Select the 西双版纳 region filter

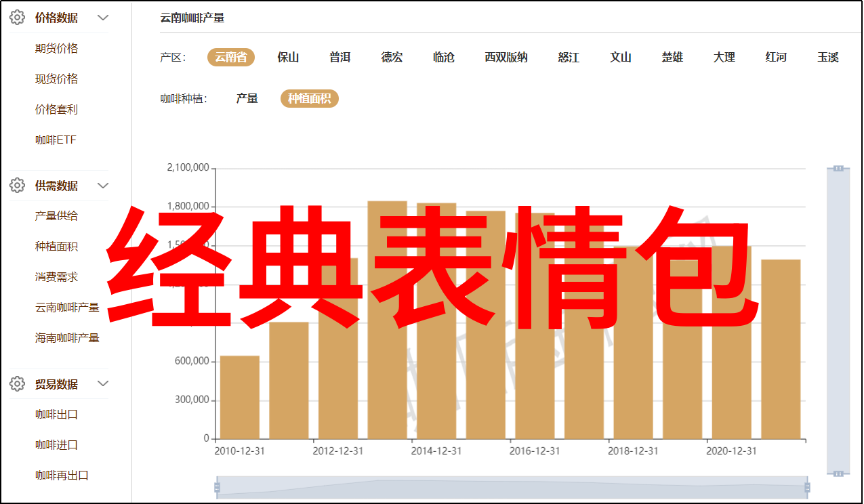(506, 58)
